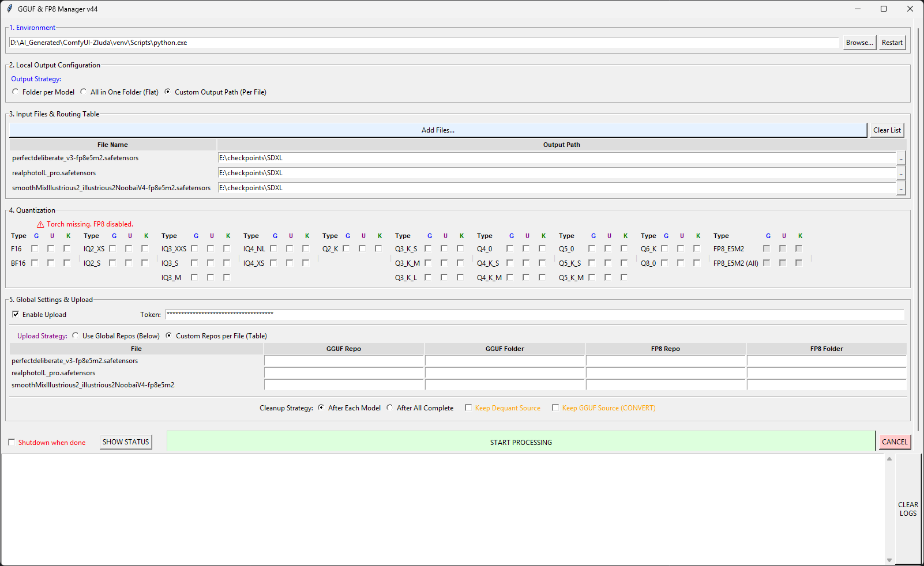Click the Token input field
The width and height of the screenshot is (924, 566).
click(534, 314)
